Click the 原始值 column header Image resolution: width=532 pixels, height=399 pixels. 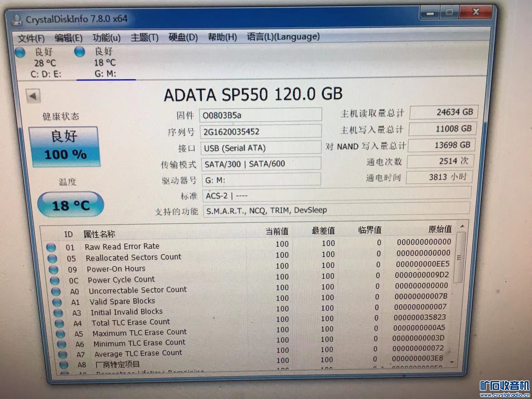tap(440, 229)
